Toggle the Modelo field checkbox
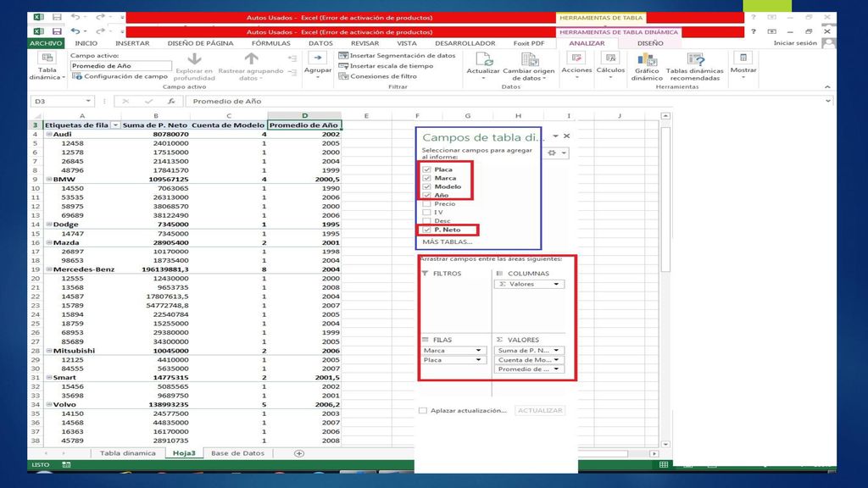The image size is (868, 488). click(427, 186)
